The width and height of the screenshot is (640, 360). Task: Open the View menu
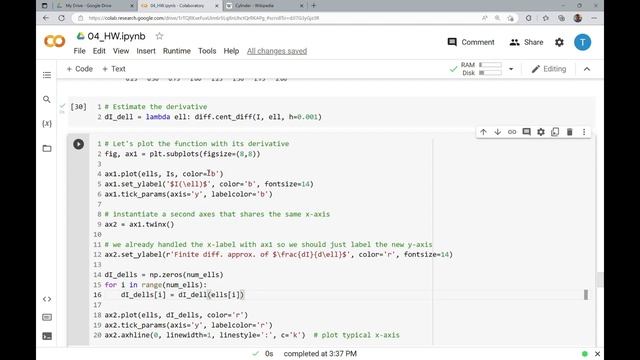click(121, 51)
